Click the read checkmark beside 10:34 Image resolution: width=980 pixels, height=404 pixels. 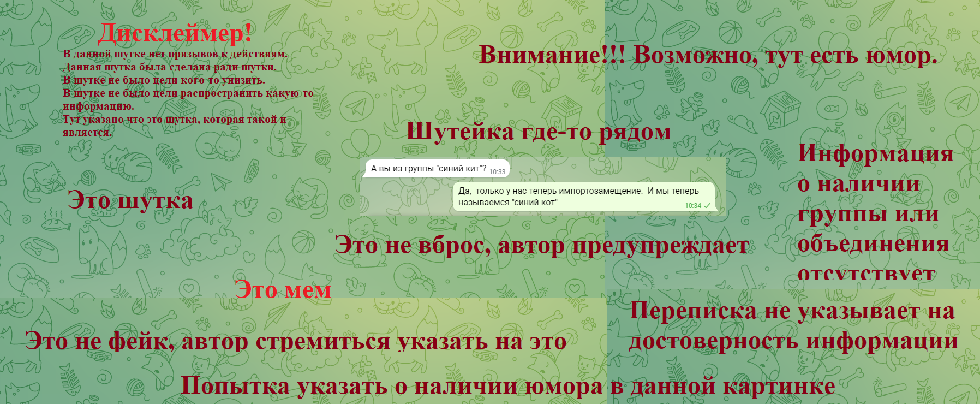707,206
